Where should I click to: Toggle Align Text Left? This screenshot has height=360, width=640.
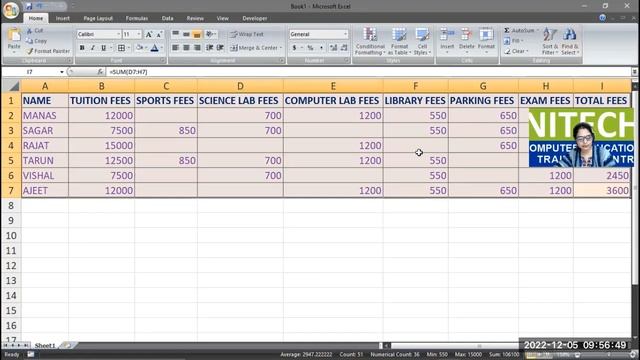pos(176,48)
